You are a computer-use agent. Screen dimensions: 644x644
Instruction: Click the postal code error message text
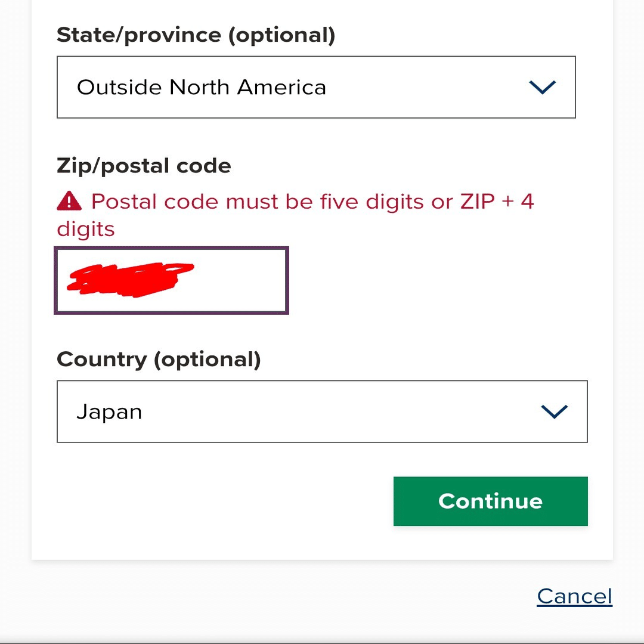312,202
